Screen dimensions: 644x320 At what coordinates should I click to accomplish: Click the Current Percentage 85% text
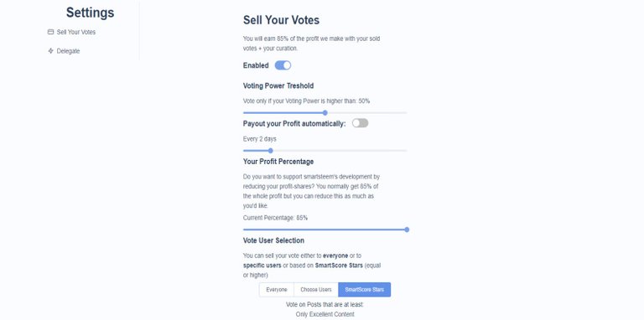point(275,218)
